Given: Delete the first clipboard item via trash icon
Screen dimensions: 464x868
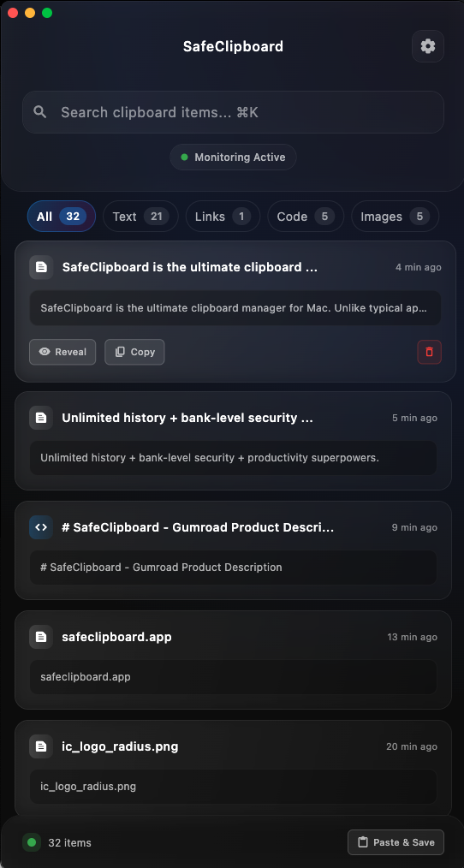Looking at the screenshot, I should pos(429,352).
